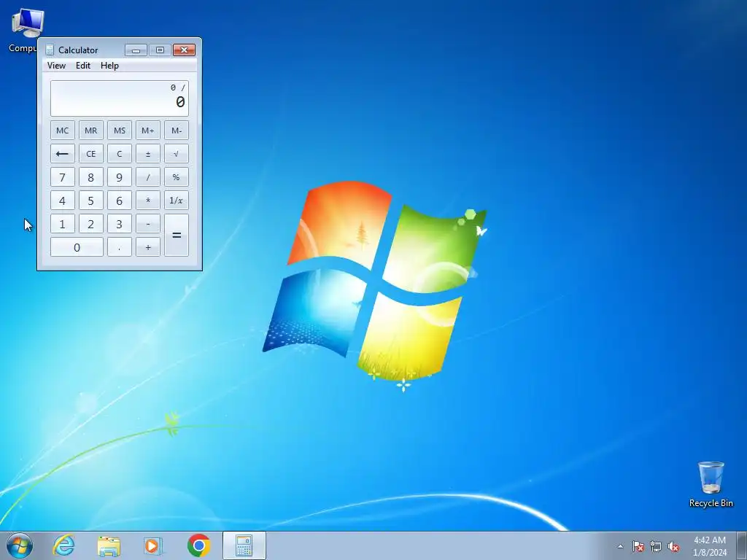The height and width of the screenshot is (560, 747).
Task: Launch Google Chrome from taskbar
Action: 198,545
